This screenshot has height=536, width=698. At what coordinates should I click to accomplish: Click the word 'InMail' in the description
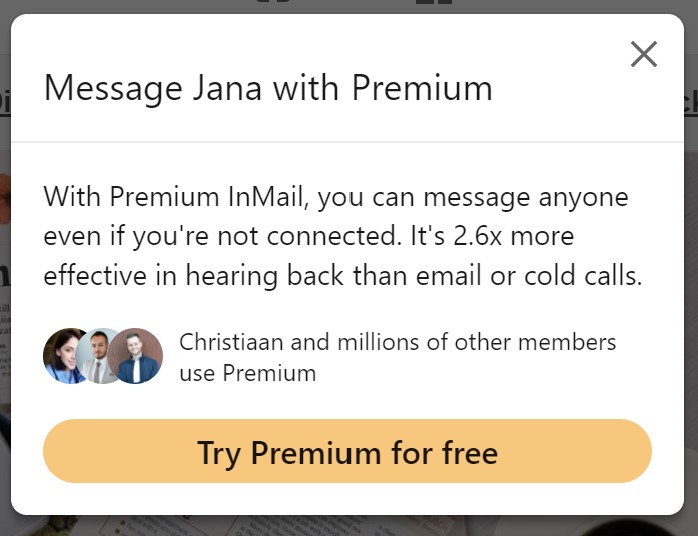(x=268, y=196)
